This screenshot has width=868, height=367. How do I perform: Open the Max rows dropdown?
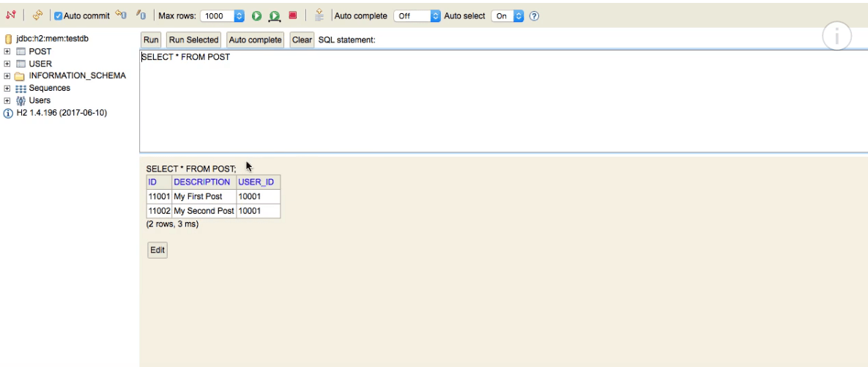[222, 16]
